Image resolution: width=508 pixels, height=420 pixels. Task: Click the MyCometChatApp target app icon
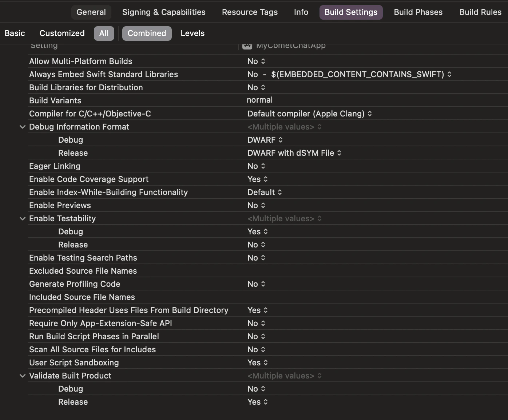(x=247, y=46)
